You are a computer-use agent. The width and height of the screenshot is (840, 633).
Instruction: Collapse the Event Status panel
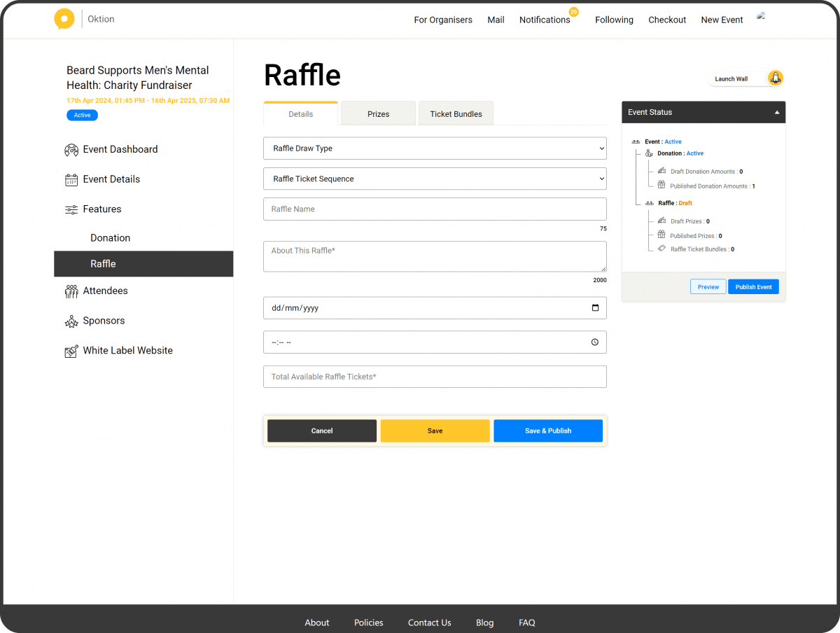coord(776,111)
